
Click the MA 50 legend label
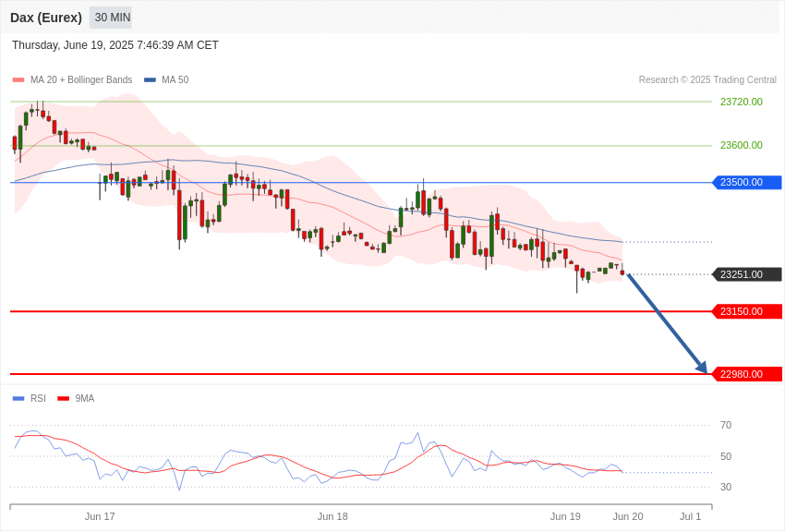click(x=175, y=80)
